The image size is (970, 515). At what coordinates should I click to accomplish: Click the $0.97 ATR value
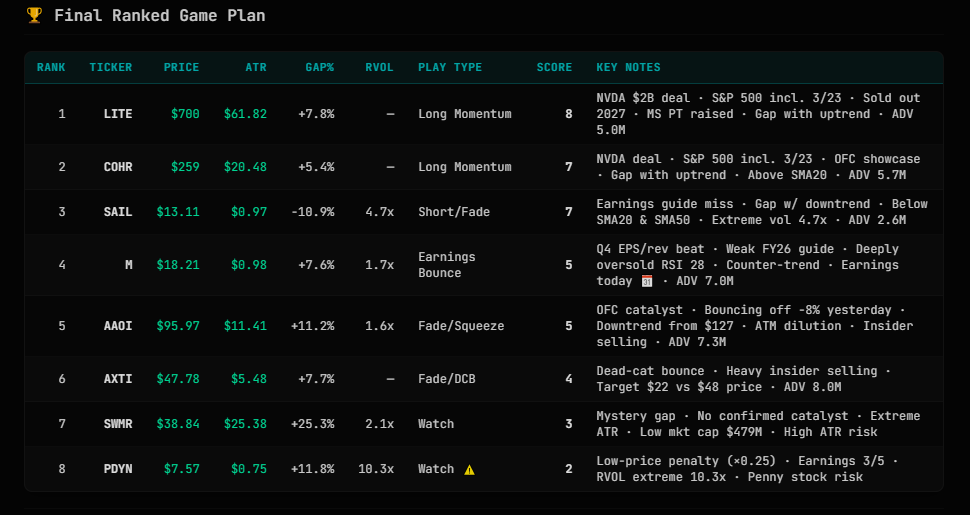[249, 212]
